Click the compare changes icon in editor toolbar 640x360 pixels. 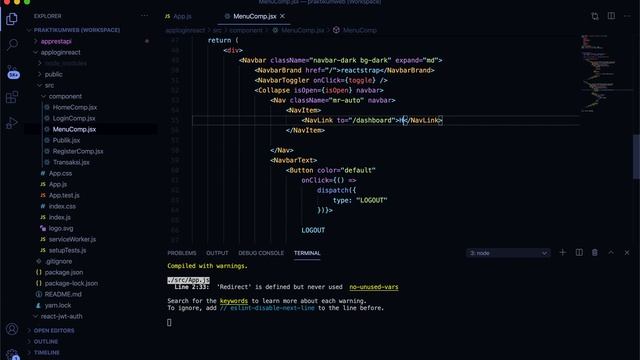click(x=595, y=16)
